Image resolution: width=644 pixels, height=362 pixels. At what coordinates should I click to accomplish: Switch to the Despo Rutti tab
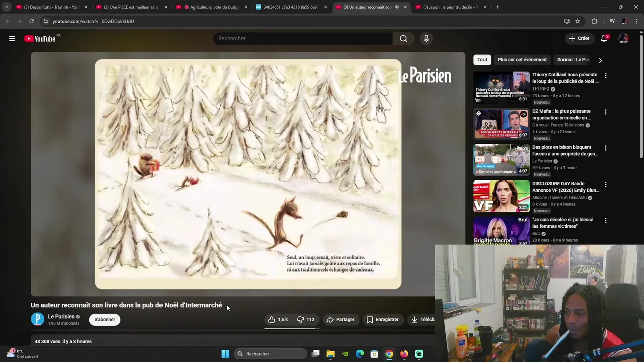click(x=52, y=7)
